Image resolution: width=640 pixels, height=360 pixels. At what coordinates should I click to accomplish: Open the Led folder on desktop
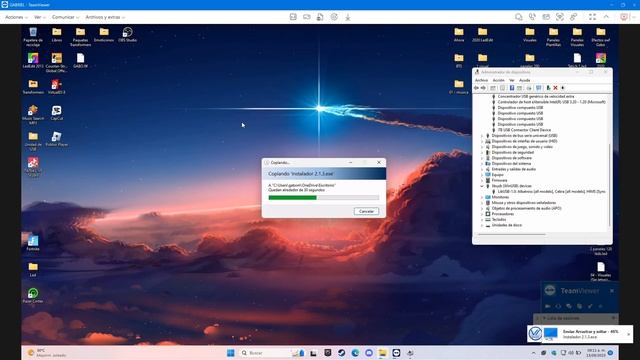tap(33, 269)
